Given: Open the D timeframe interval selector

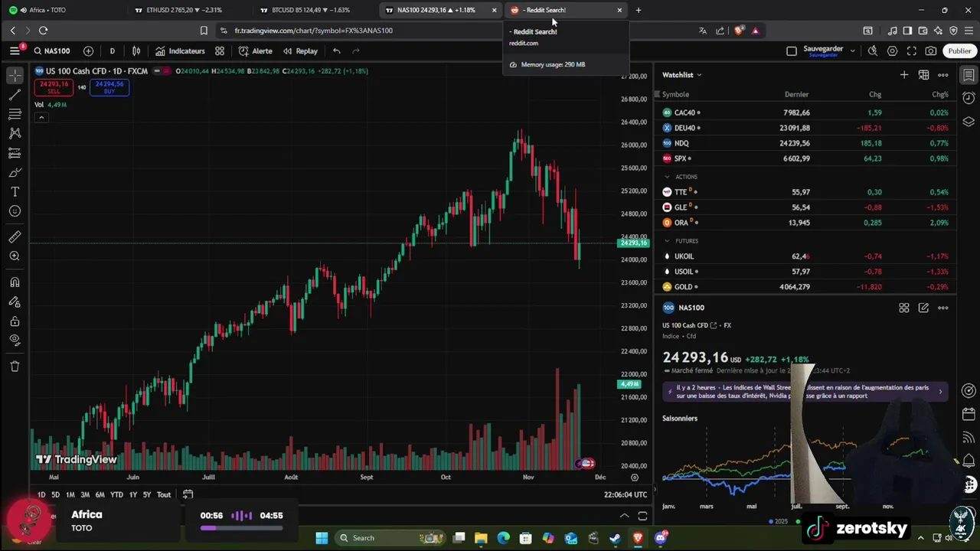Looking at the screenshot, I should tap(112, 51).
